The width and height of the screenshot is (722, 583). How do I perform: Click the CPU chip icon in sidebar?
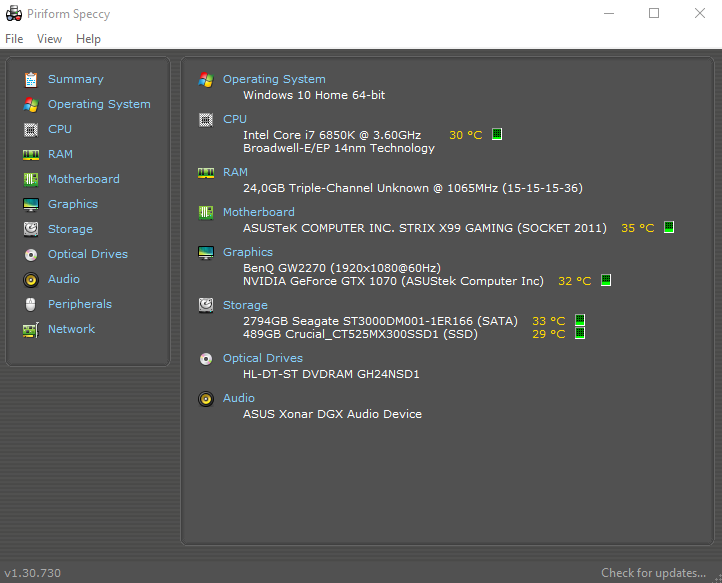(30, 129)
